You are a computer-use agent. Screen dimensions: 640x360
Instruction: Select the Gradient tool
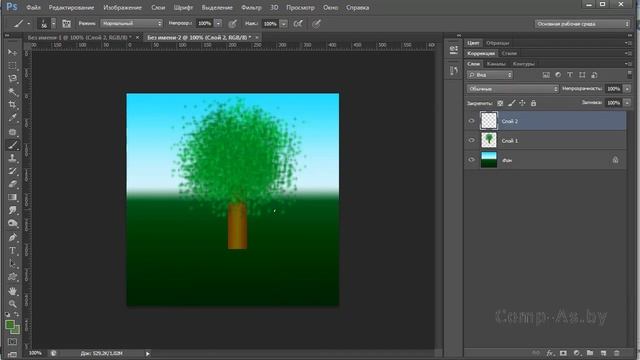pyautogui.click(x=12, y=197)
